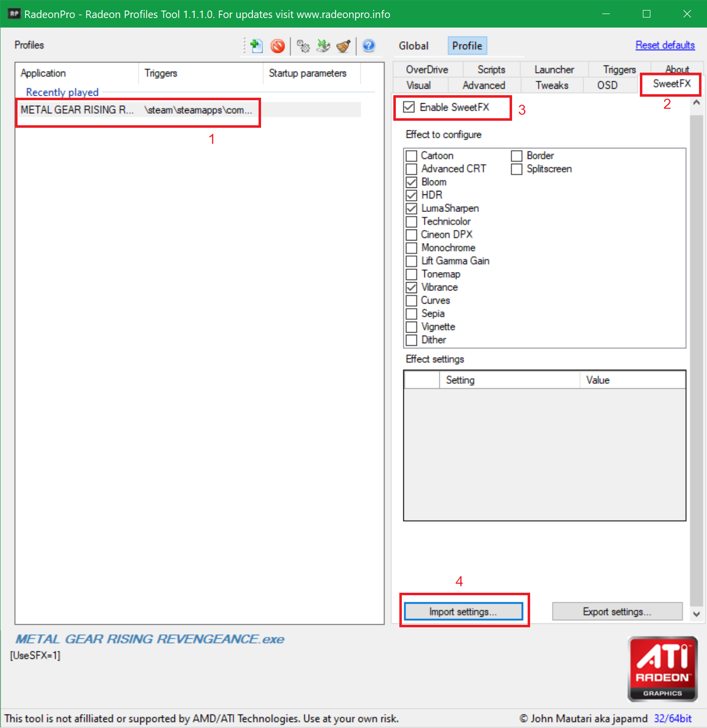The image size is (707, 728).
Task: Toggle the Enable SweetFX checkbox
Action: pos(409,107)
